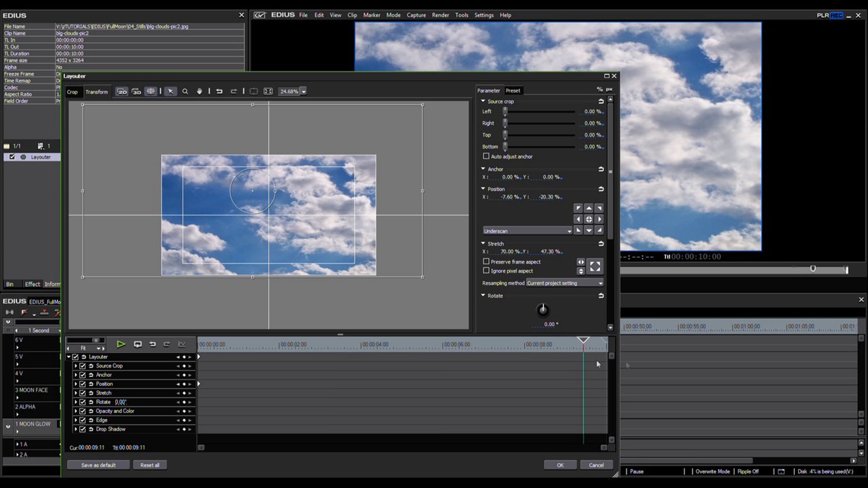The height and width of the screenshot is (488, 868).
Task: Uncheck the Edge keyframe track
Action: [x=82, y=420]
